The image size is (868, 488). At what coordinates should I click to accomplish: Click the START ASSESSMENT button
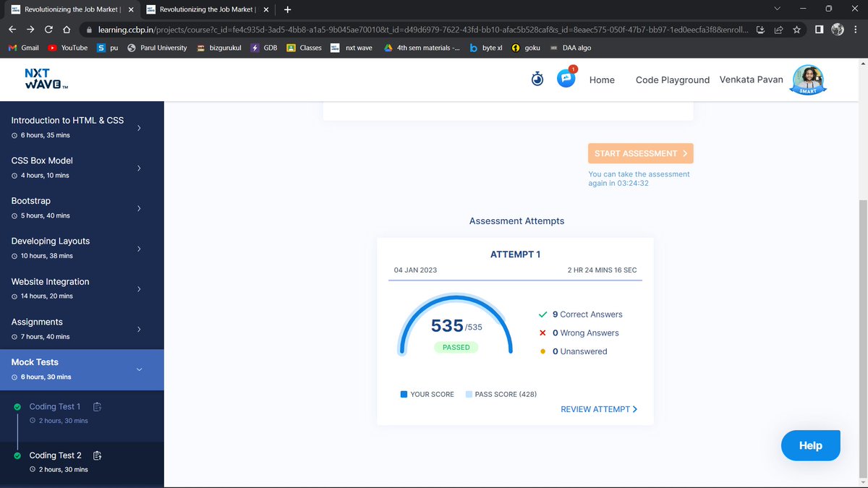tap(640, 153)
